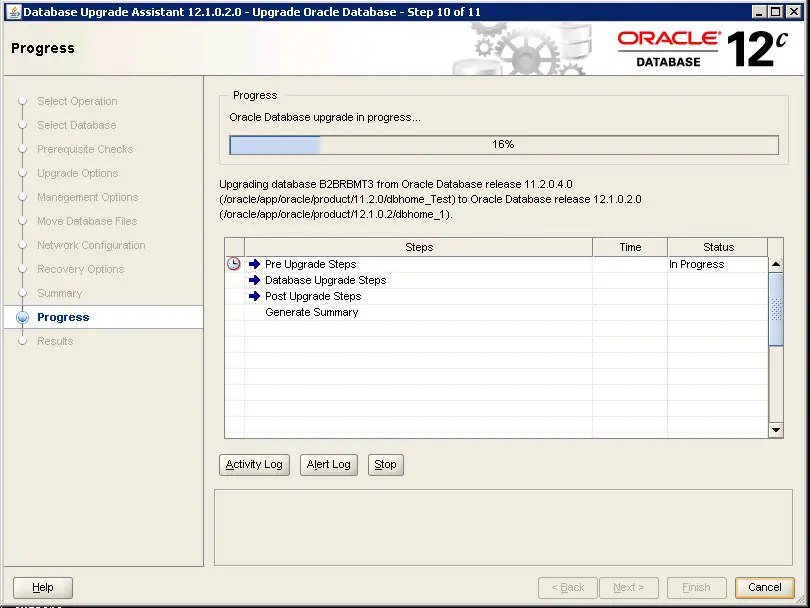Select the Upgrade Options step
810x608 pixels.
(77, 173)
